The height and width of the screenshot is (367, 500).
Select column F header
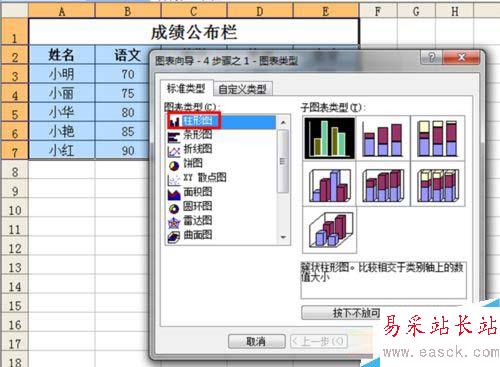pos(378,12)
